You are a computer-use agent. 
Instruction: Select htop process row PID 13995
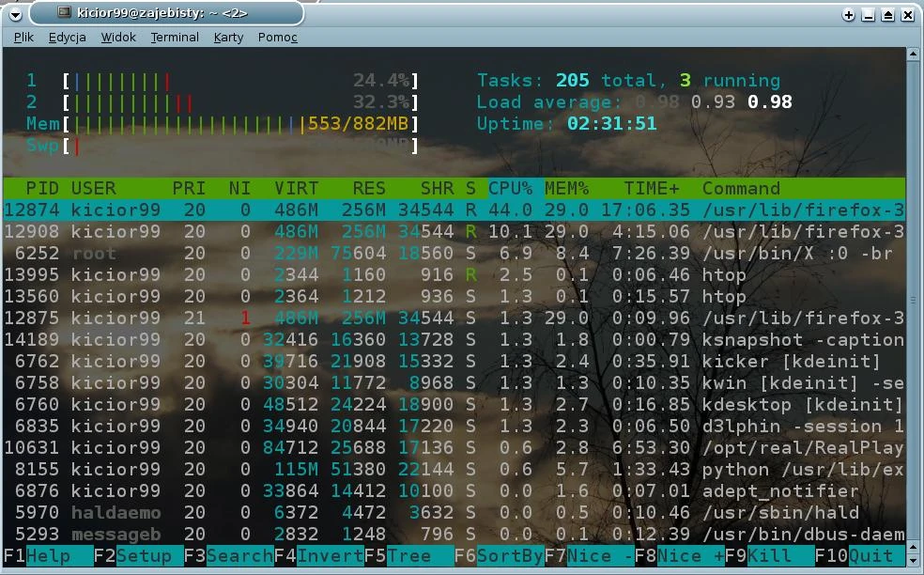454,275
